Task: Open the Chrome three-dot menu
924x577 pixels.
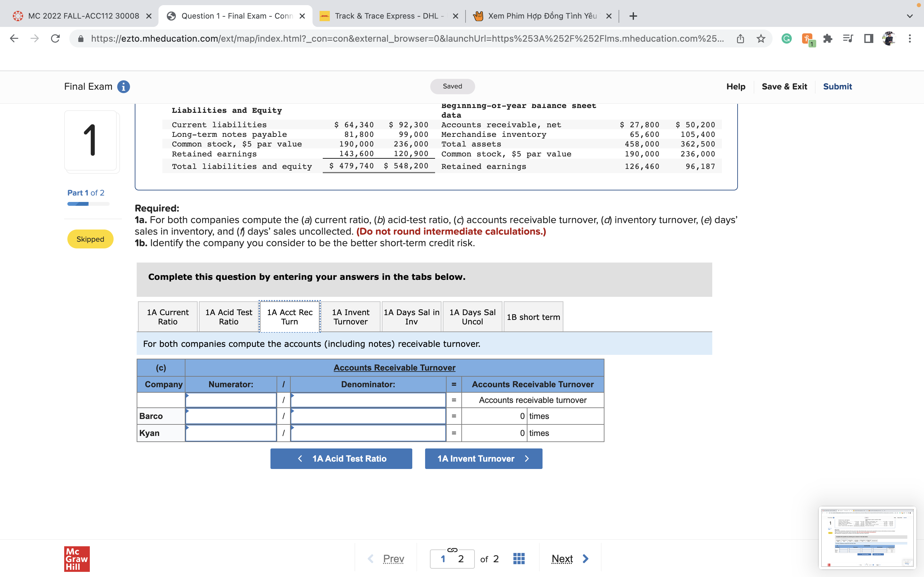Action: point(910,38)
